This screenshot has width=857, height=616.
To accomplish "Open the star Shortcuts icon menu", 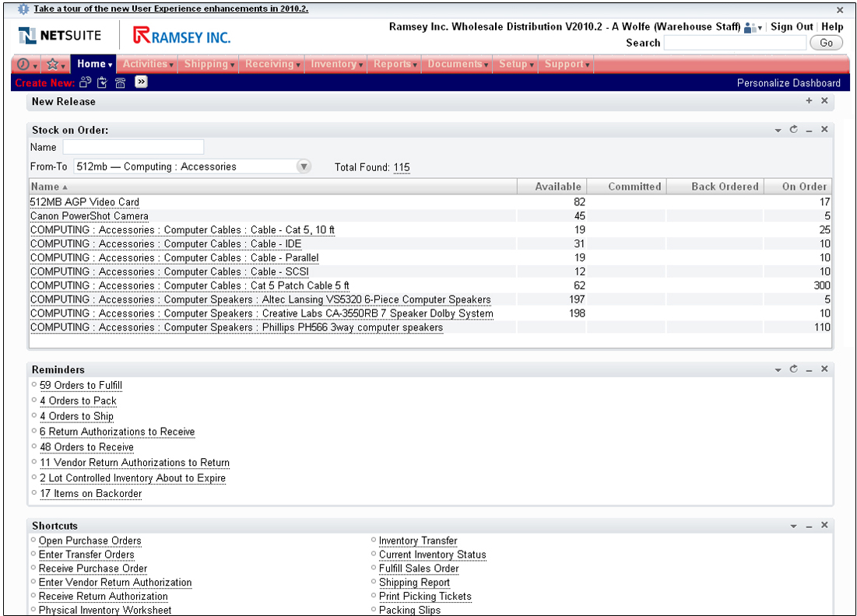I will [56, 65].
